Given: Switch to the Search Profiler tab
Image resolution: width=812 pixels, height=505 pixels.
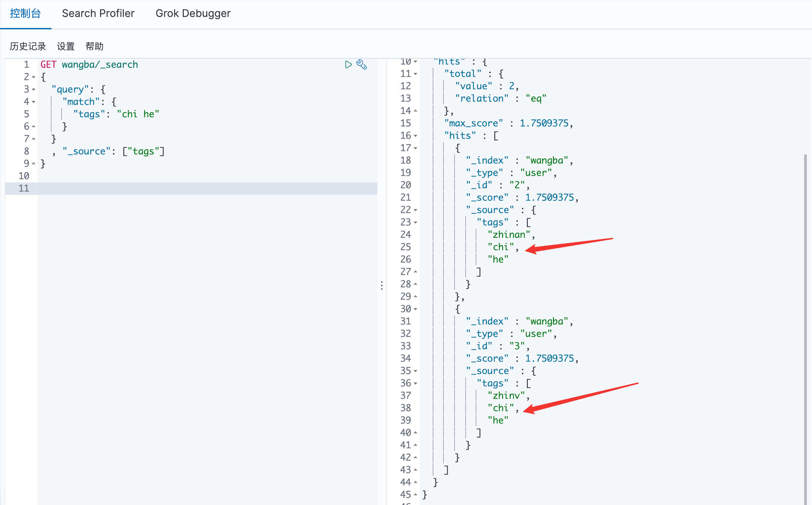Looking at the screenshot, I should 98,13.
